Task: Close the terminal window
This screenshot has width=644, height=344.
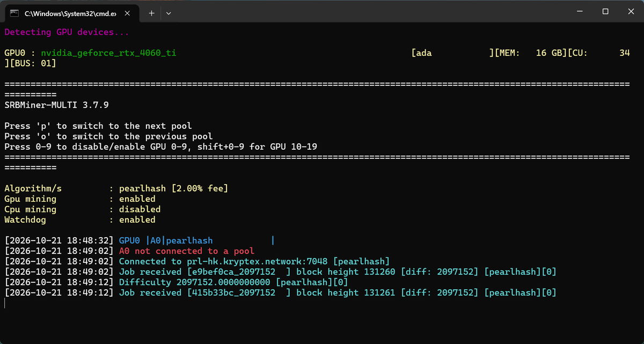Action: tap(630, 11)
